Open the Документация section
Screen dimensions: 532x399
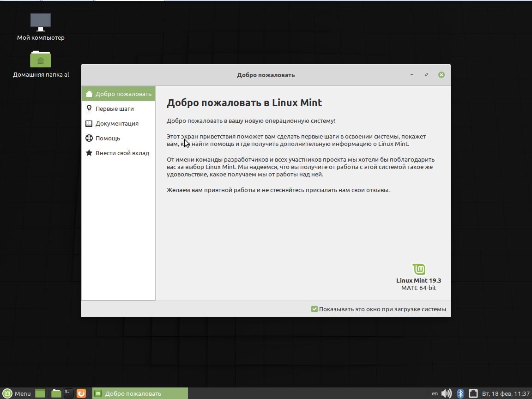[118, 123]
